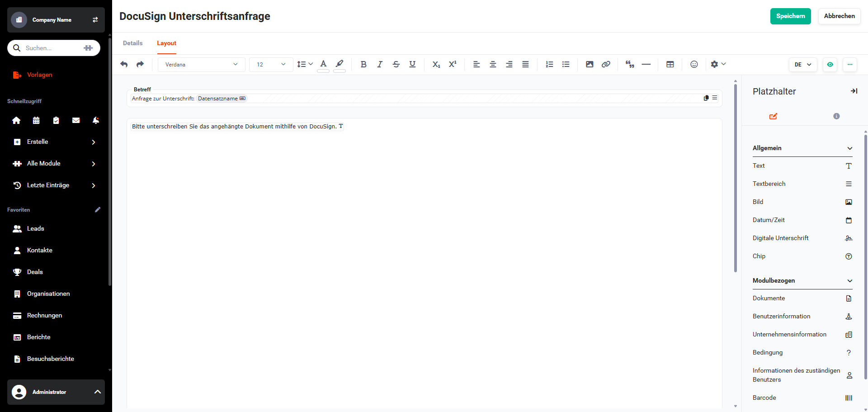Open the DE language dropdown
Screen dimensions: 868x412
click(803, 65)
